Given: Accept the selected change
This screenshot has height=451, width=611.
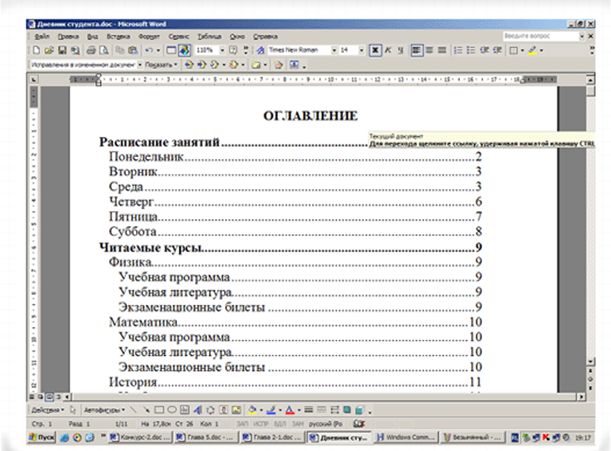Looking at the screenshot, I should (214, 65).
